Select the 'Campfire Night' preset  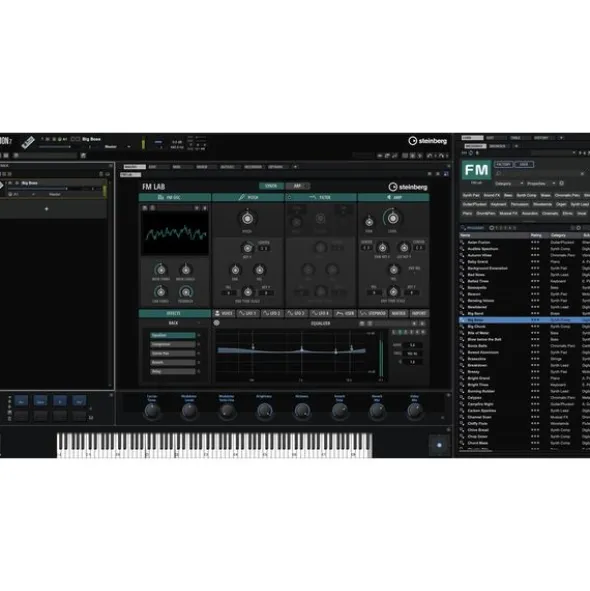point(480,404)
